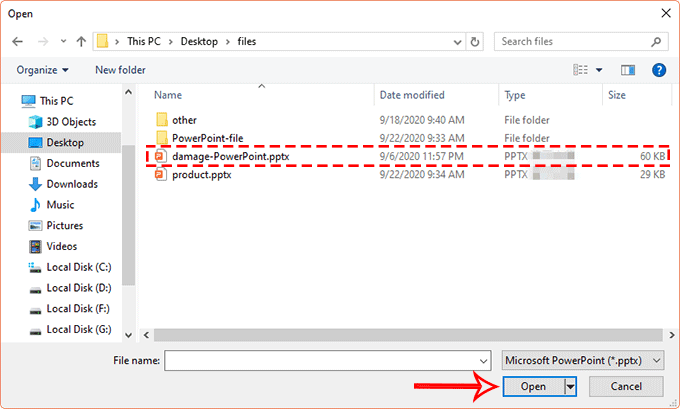This screenshot has height=409, width=680.
Task: Click folder icon of 'other'
Action: [162, 120]
